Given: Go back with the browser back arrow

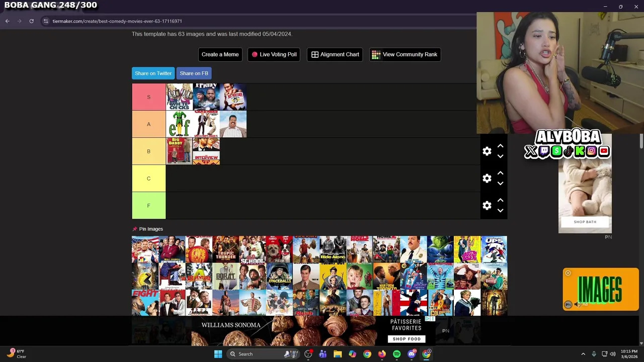Looking at the screenshot, I should [x=7, y=21].
